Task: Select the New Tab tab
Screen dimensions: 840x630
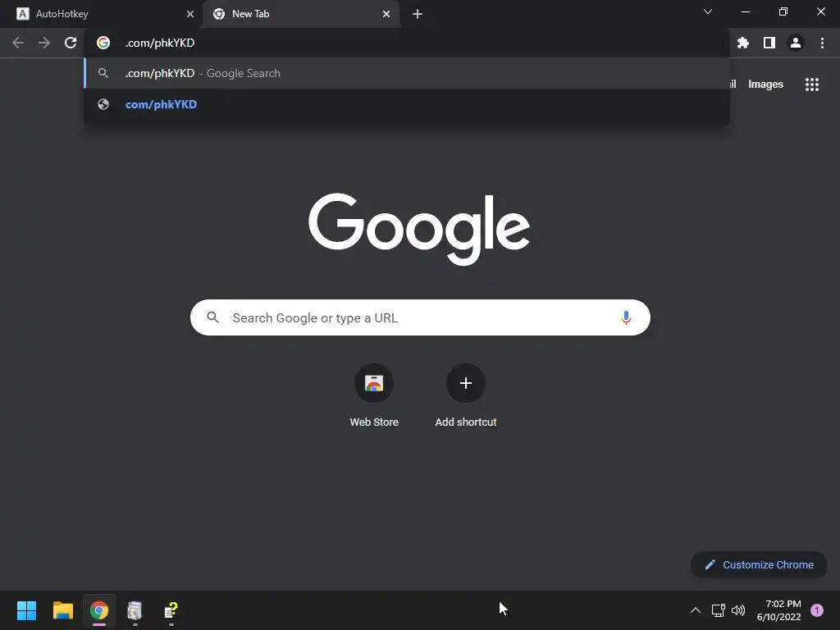Action: (300, 14)
